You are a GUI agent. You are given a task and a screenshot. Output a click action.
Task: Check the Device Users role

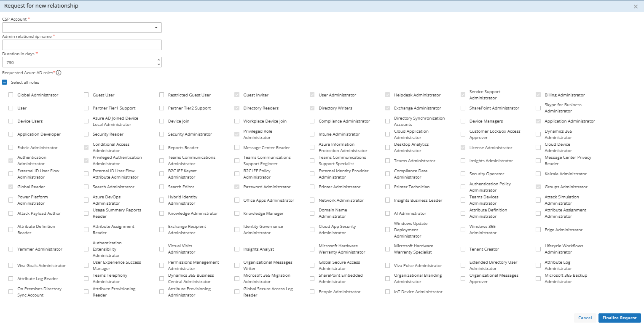tap(11, 121)
